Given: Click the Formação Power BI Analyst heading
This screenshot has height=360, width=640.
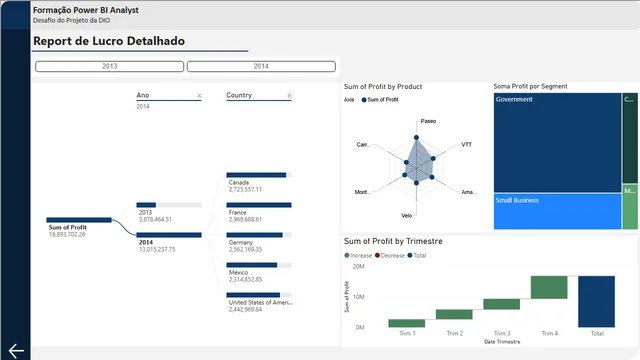Looking at the screenshot, I should [86, 10].
